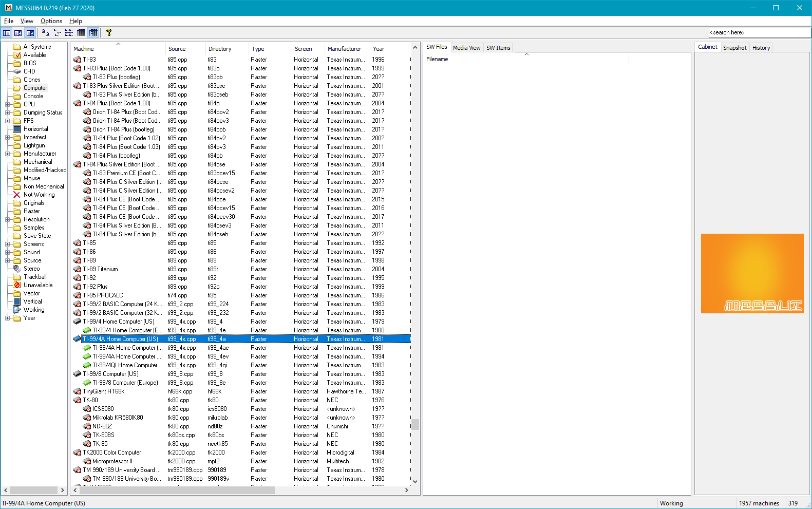Click the Not Working red X icon
812x509 pixels.
coord(17,195)
